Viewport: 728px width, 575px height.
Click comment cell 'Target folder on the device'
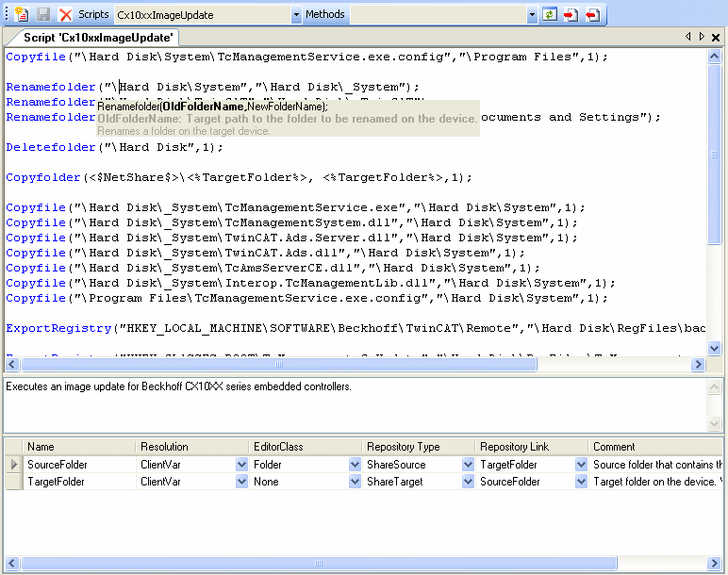(x=656, y=482)
